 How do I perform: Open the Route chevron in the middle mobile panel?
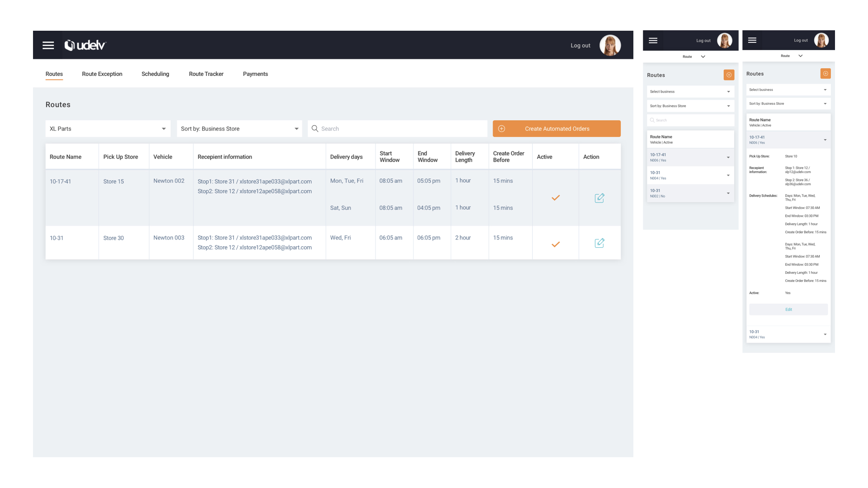coord(703,57)
